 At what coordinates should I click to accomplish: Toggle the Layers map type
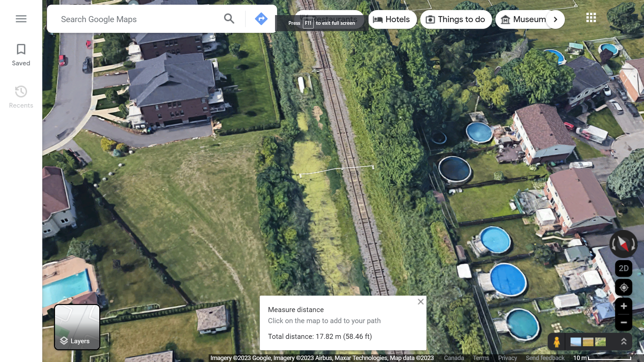click(77, 327)
